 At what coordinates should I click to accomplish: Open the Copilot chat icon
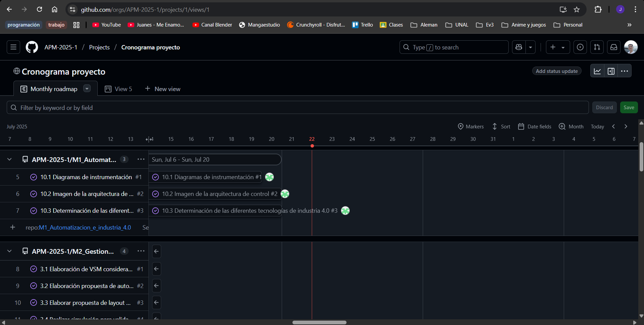(519, 47)
